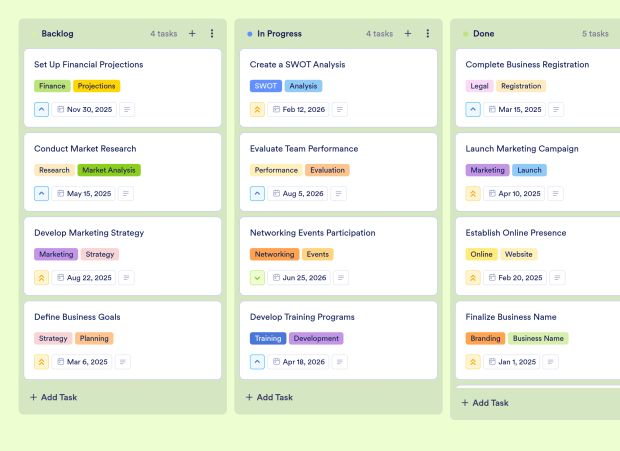This screenshot has width=620, height=451.
Task: Click the Done column header label
Action: (483, 34)
